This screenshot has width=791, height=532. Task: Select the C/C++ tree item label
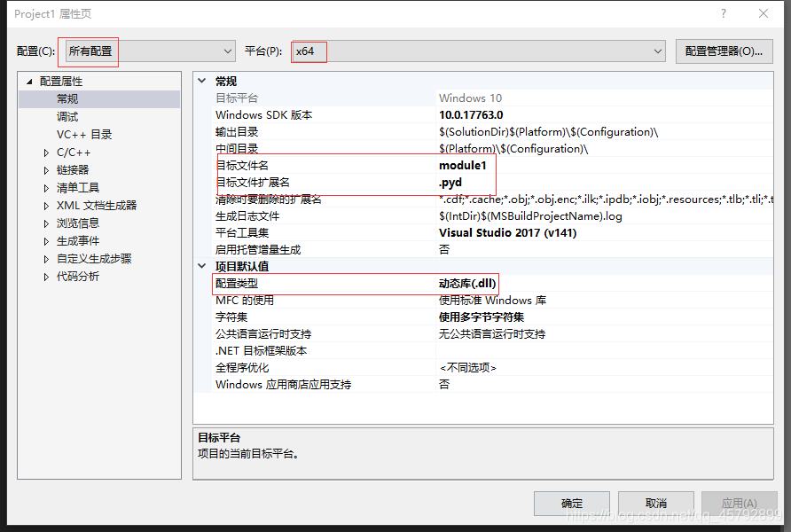point(74,153)
